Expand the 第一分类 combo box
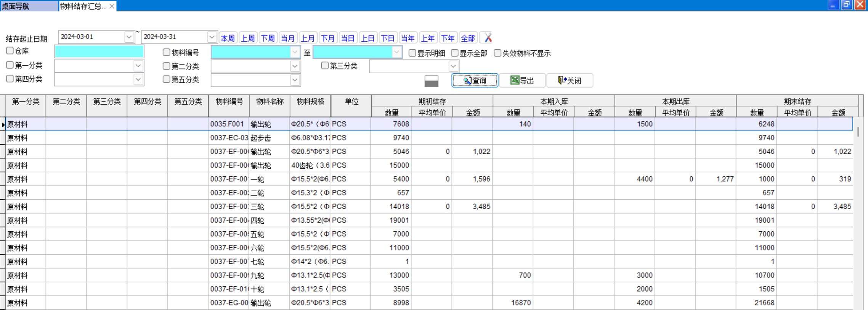The image size is (868, 310). [138, 66]
